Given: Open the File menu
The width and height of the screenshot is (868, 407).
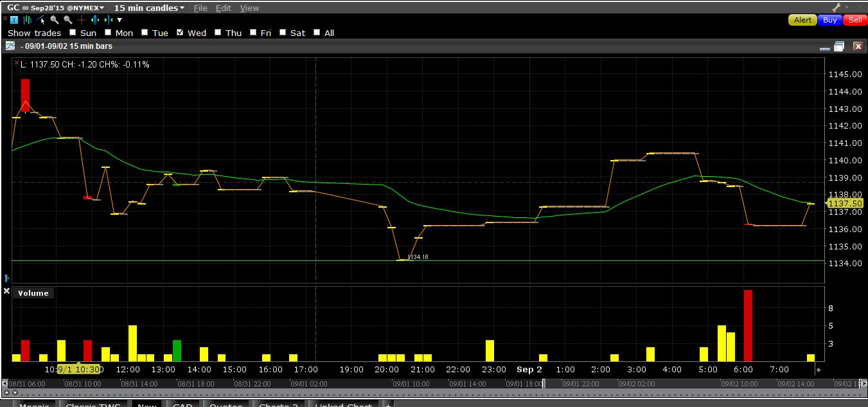Looking at the screenshot, I should (200, 8).
